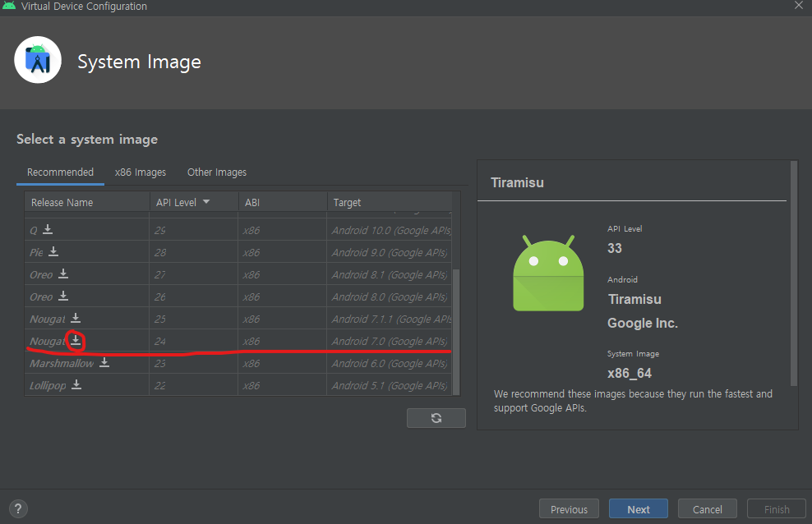Select the Android 8.0 (Google APIs) target cell

coord(389,296)
